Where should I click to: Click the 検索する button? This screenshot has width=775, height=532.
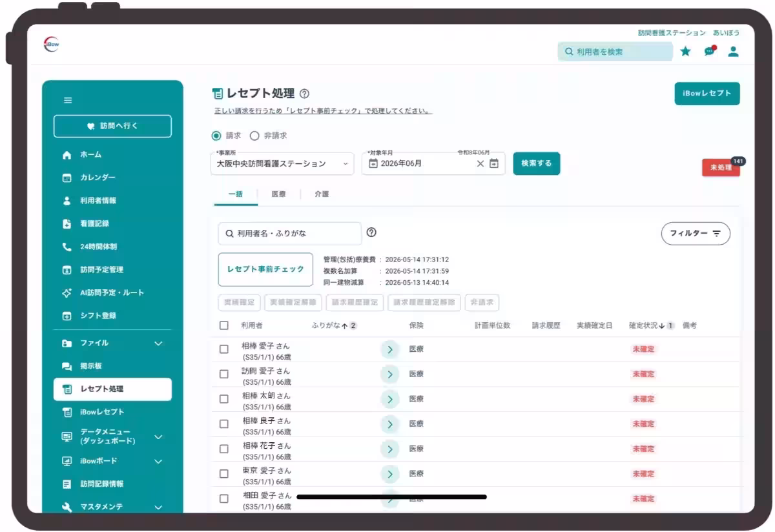(537, 163)
